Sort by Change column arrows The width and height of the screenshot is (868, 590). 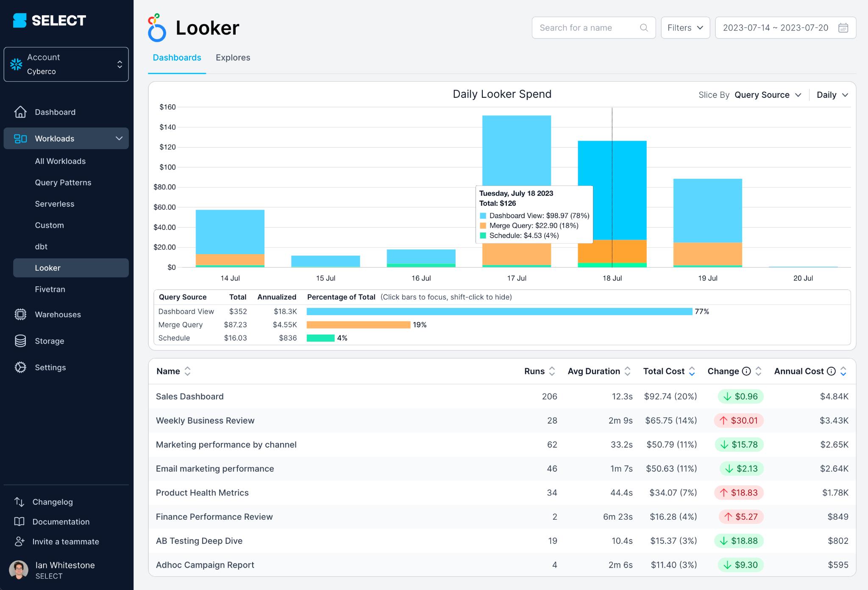758,371
